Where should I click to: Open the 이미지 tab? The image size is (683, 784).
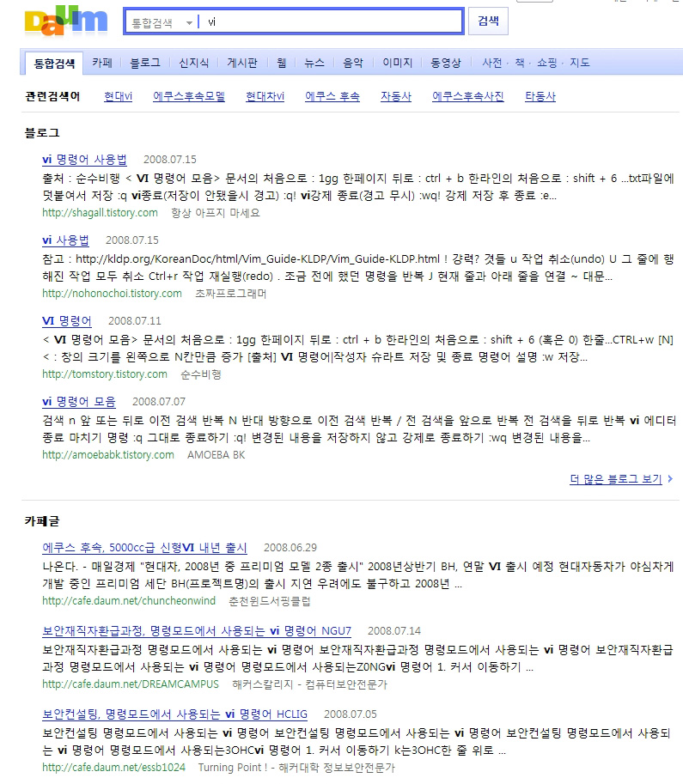click(397, 63)
